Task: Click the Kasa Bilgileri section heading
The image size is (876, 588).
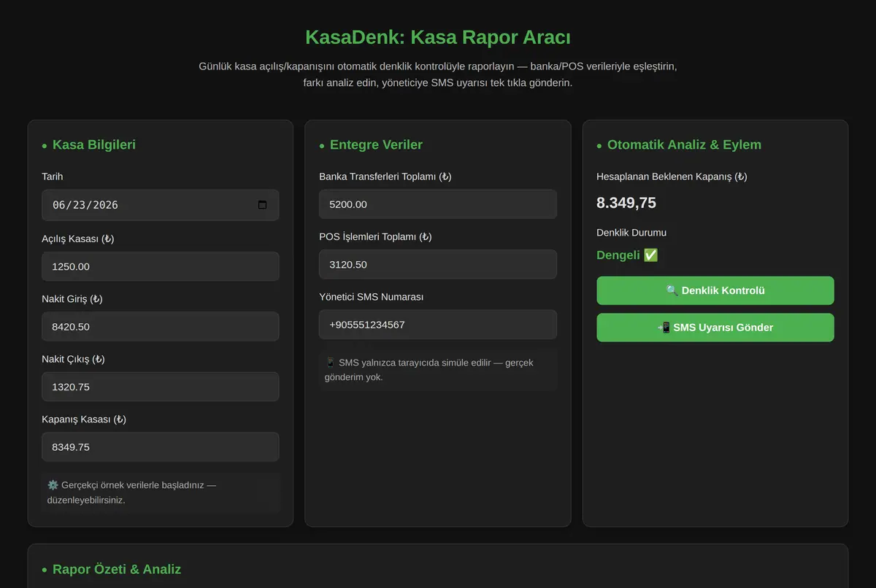Action: [94, 144]
